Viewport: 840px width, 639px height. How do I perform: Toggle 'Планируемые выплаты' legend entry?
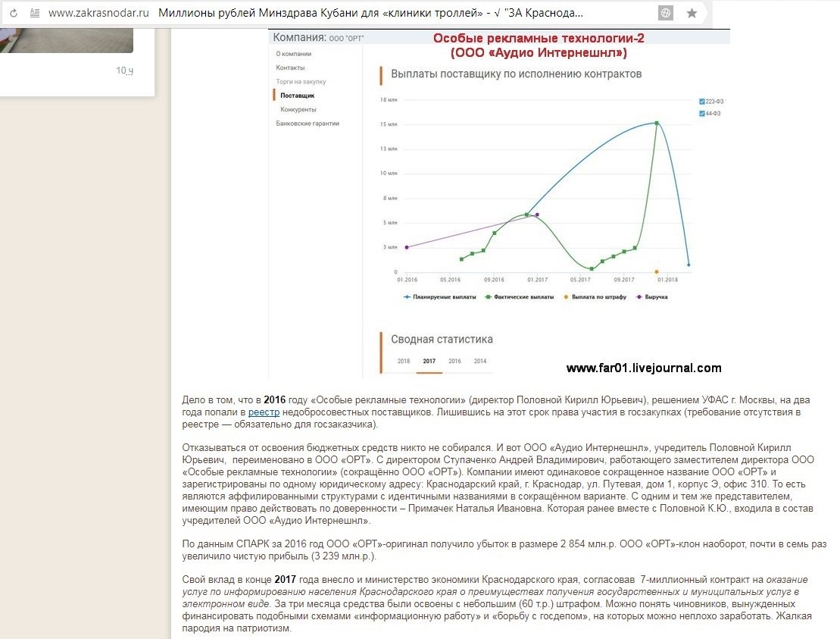440,297
